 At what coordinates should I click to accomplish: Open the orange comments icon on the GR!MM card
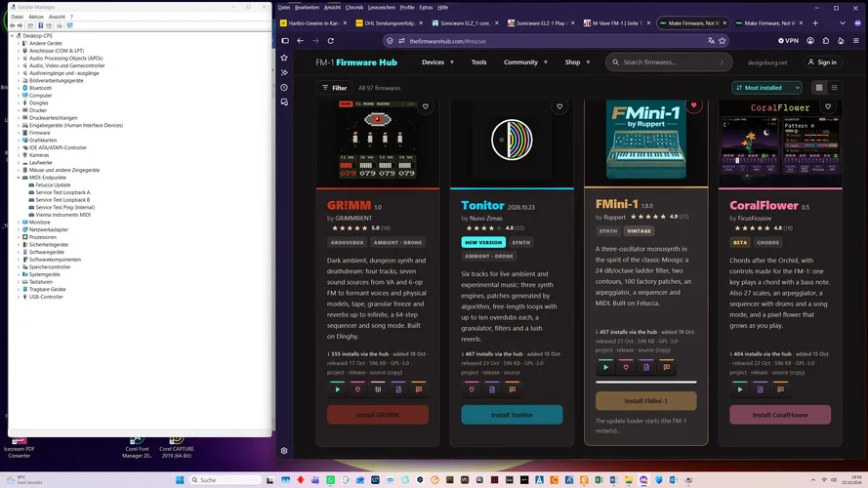[419, 389]
